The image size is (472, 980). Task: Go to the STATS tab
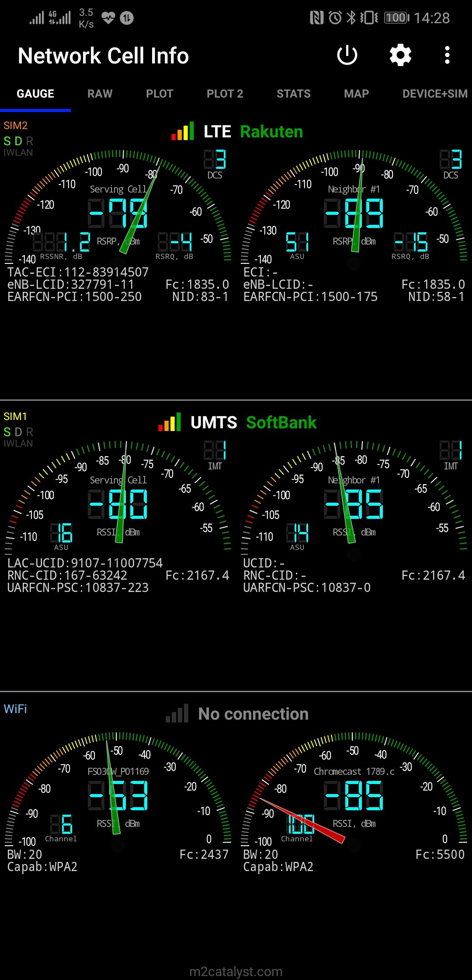click(x=294, y=94)
